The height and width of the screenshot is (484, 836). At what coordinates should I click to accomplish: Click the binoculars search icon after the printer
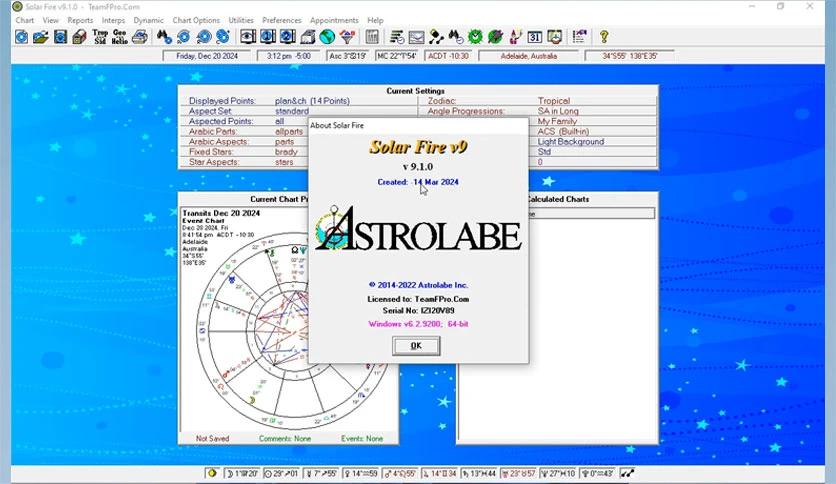[164, 37]
